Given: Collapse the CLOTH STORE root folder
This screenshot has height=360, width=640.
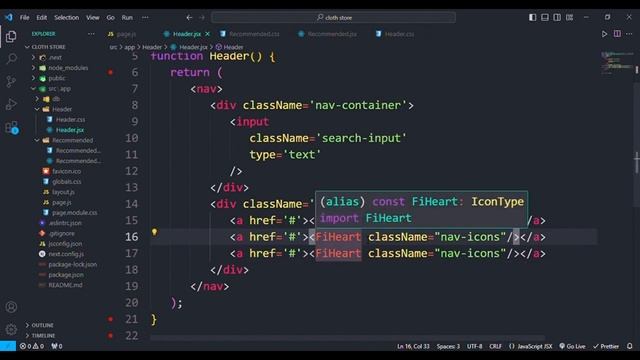Looking at the screenshot, I should [x=27, y=47].
